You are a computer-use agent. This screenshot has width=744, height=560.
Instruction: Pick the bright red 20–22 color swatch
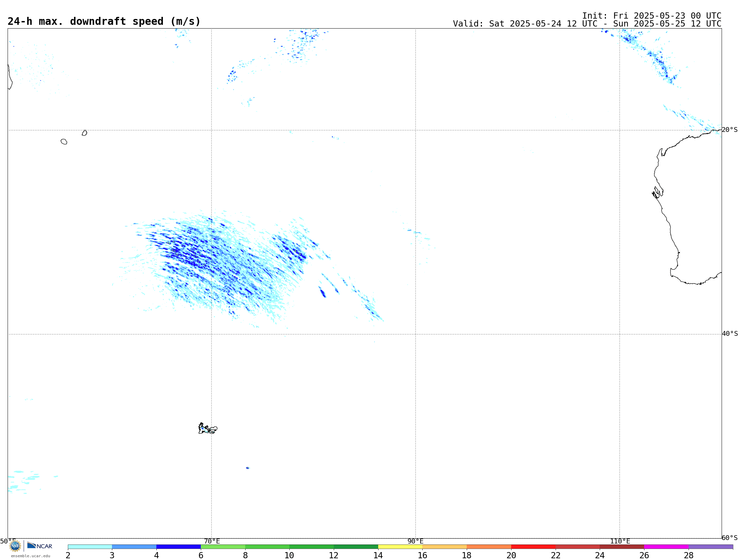534,547
